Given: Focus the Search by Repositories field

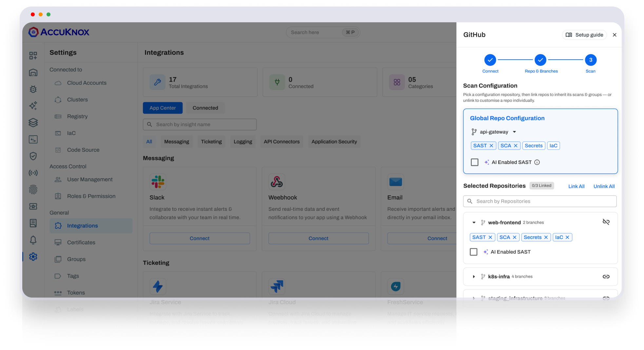Looking at the screenshot, I should (x=540, y=201).
